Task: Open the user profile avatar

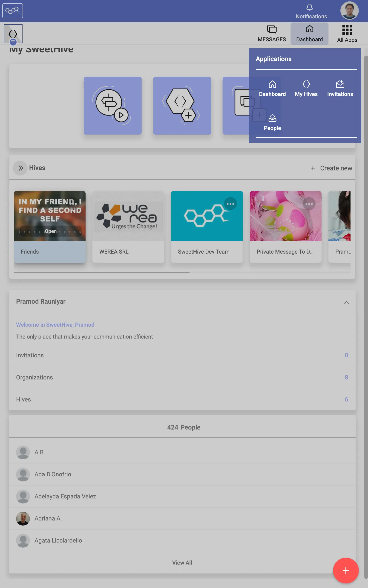Action: pos(349,11)
